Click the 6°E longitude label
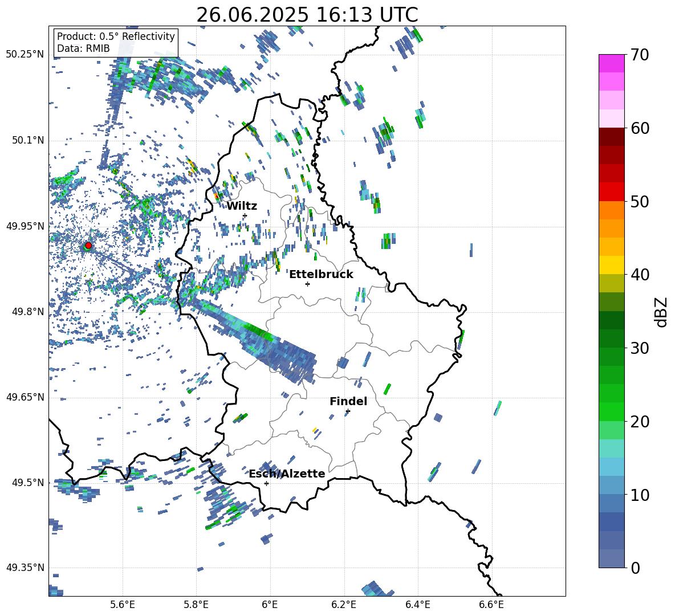Viewport: 675px width, 616px height. coord(270,605)
